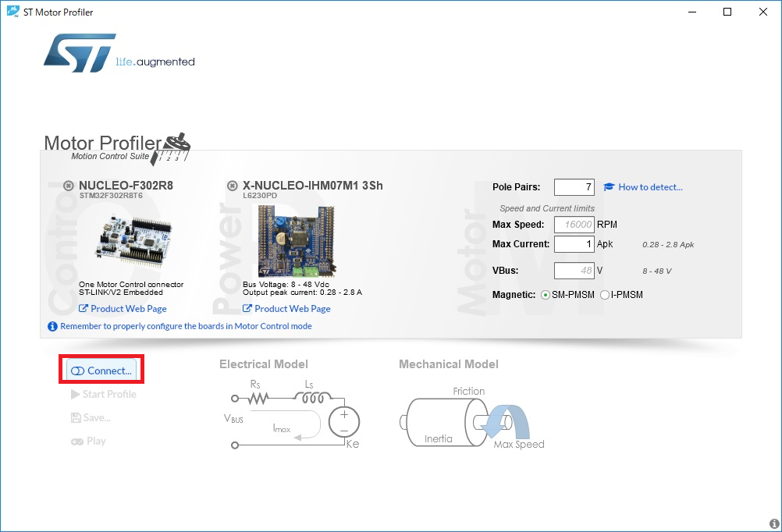782x532 pixels.
Task: Click the board configuration reminder text
Action: 186,326
